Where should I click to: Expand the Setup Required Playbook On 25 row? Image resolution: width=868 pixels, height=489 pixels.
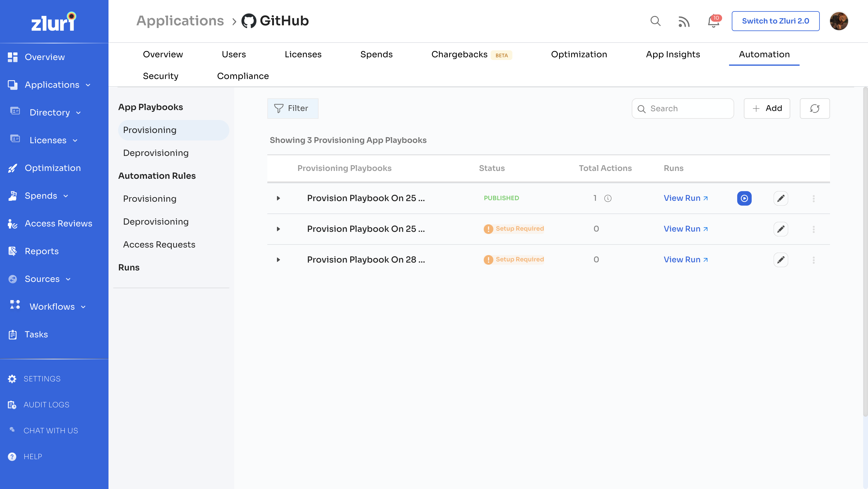(x=278, y=229)
